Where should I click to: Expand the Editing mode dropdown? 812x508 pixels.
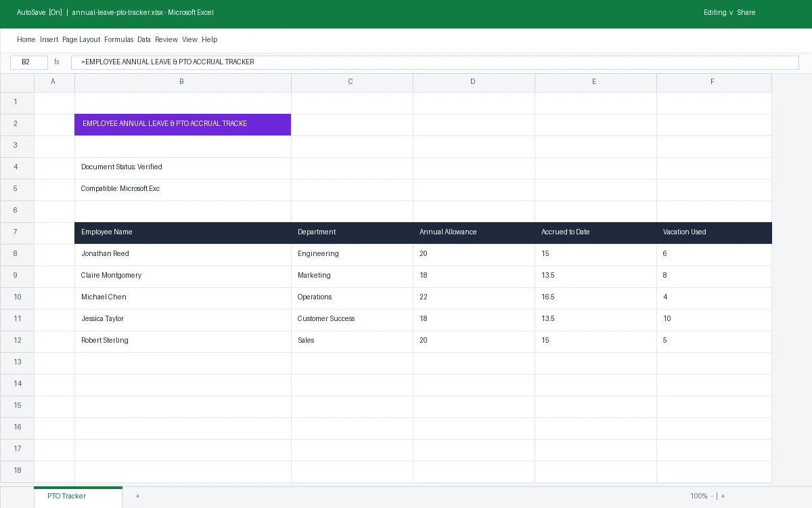719,13
